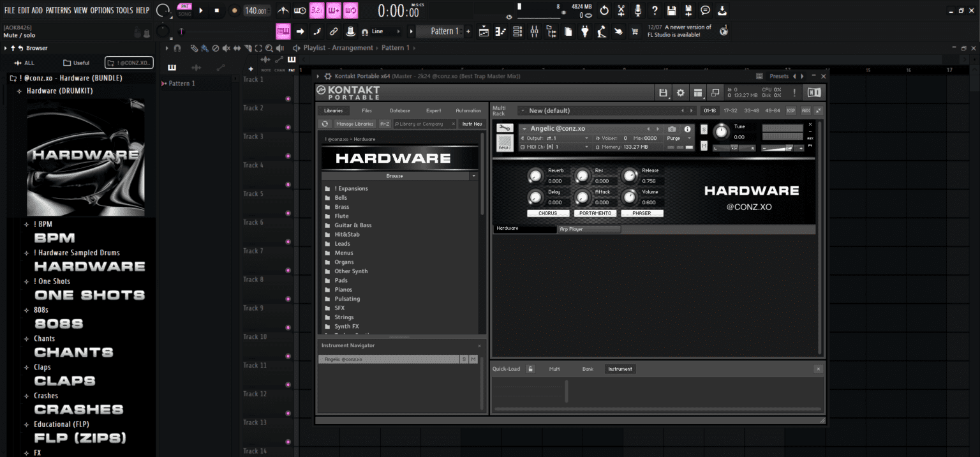The width and height of the screenshot is (980, 457).
Task: Click the highlighted typing keyboard to piano icon
Action: (283, 31)
